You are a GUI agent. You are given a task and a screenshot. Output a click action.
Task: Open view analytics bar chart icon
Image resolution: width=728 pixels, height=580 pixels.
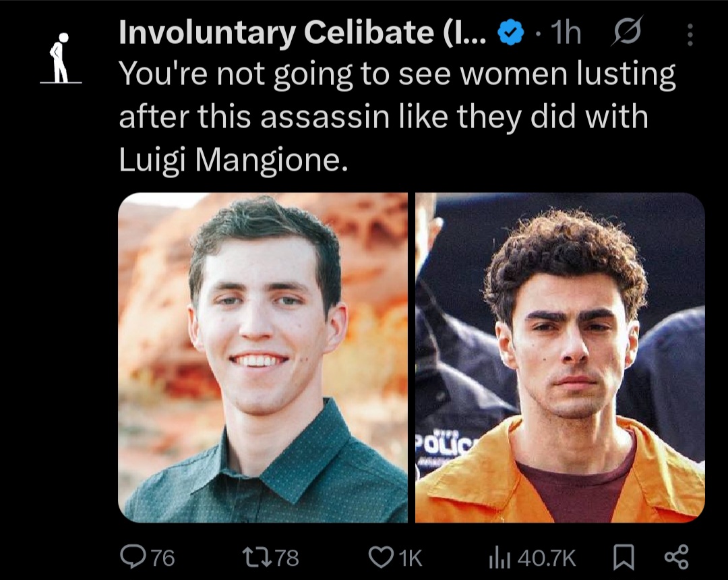[x=499, y=557]
